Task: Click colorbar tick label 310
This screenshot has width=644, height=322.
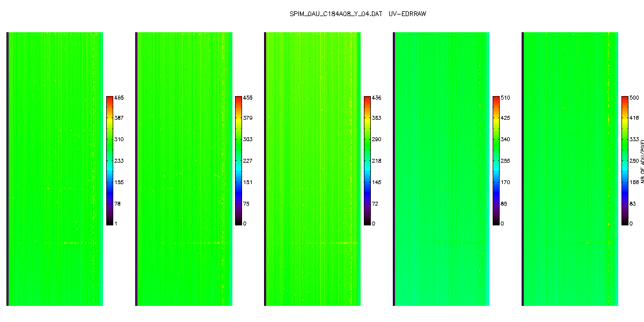Action: [119, 140]
